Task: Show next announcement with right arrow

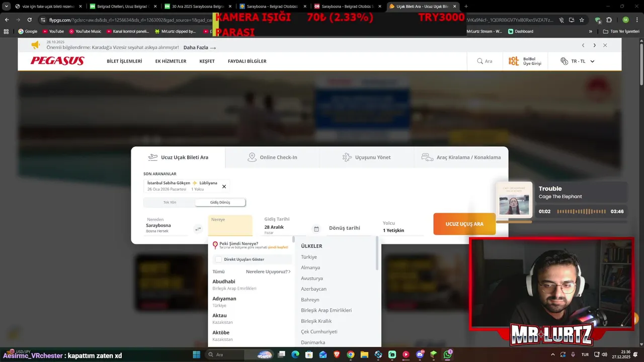Action: (594, 45)
